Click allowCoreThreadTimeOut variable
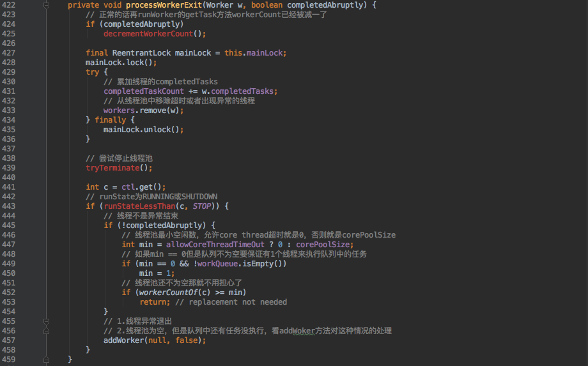Screen dimensions: 588x366 [215, 245]
